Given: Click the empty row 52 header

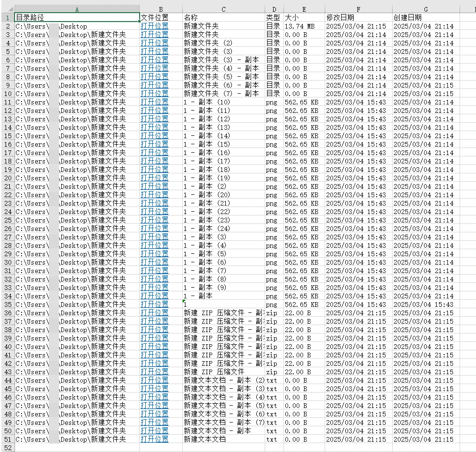Looking at the screenshot, I should point(7,448).
